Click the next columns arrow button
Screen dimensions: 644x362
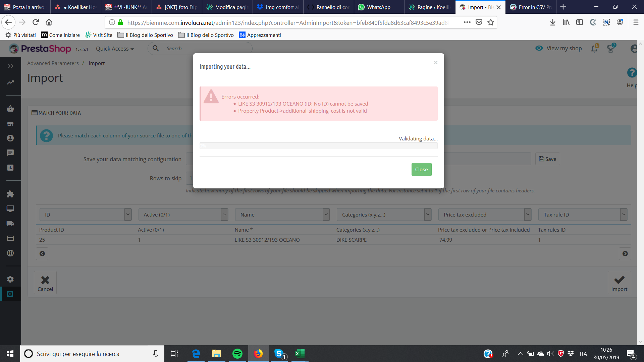click(x=625, y=254)
